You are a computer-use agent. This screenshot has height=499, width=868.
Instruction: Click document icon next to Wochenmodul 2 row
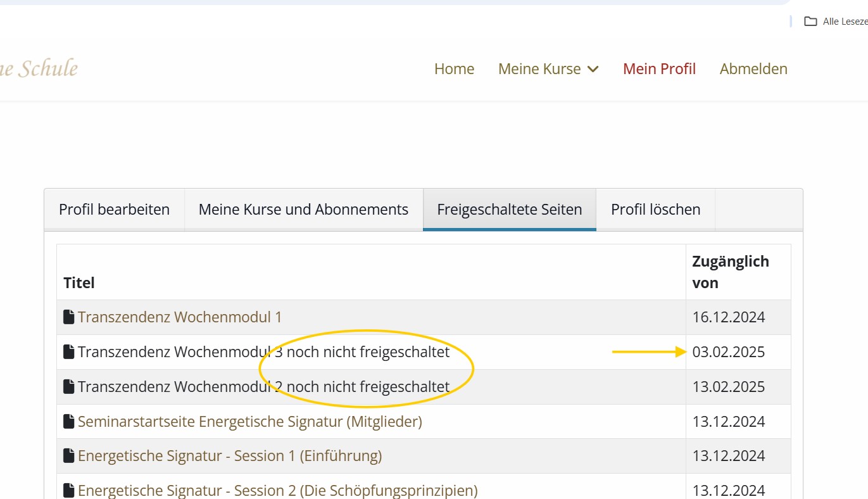pyautogui.click(x=69, y=387)
